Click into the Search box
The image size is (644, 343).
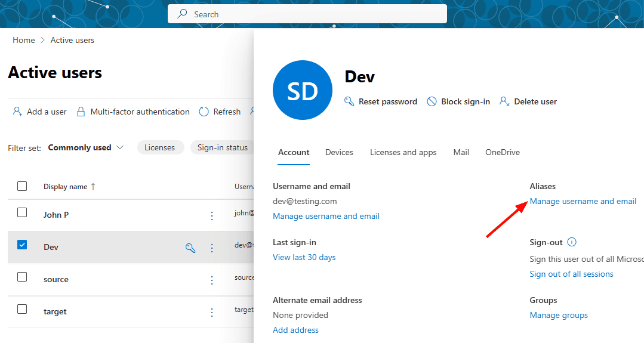[307, 14]
